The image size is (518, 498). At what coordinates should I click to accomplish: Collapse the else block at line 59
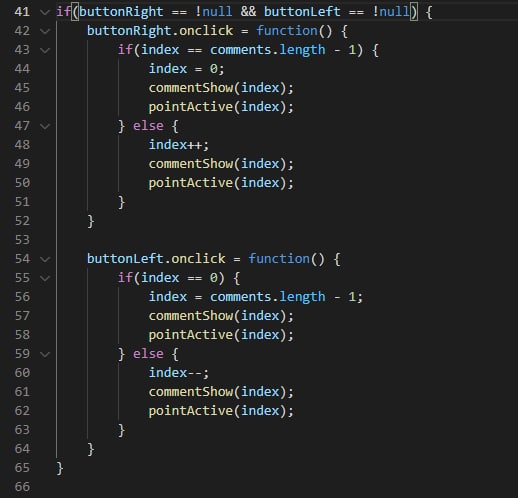click(x=45, y=354)
